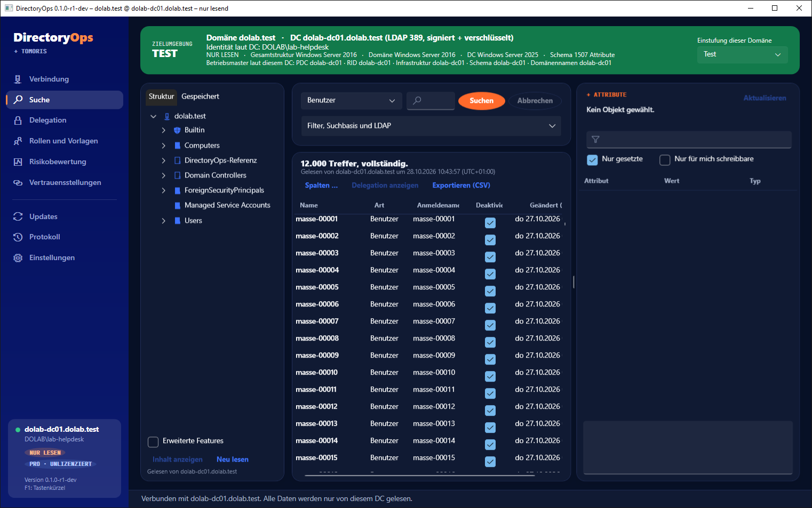Switch to the Struktur tab
Viewport: 812px width, 508px height.
[161, 96]
